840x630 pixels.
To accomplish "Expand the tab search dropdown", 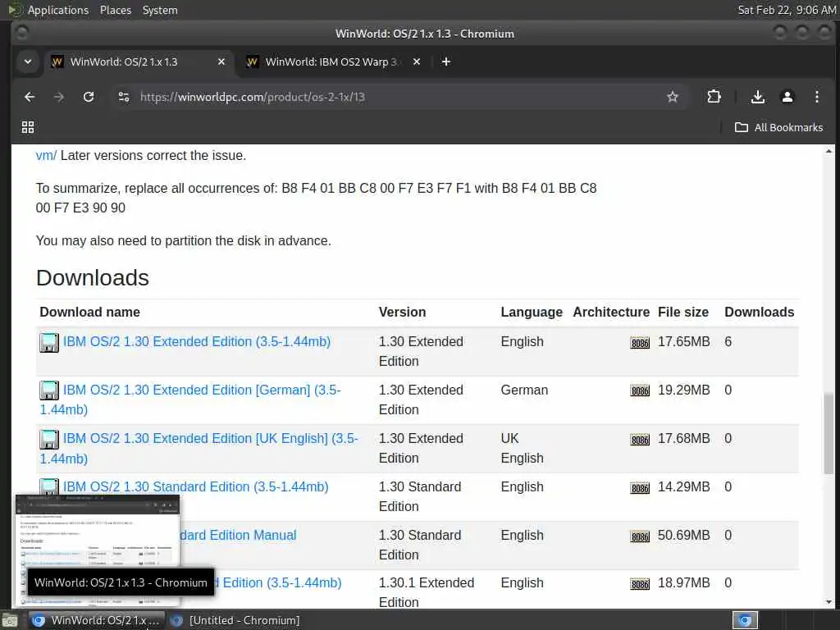I will (28, 62).
